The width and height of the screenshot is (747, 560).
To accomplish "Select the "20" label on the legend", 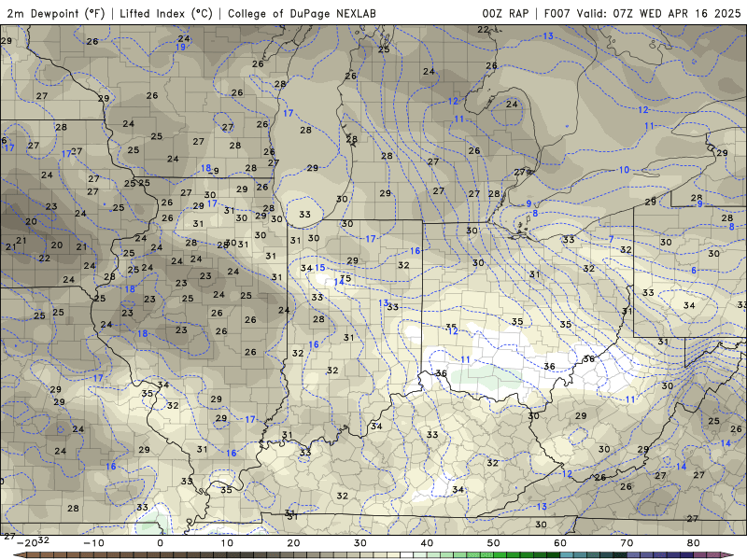I will [293, 543].
